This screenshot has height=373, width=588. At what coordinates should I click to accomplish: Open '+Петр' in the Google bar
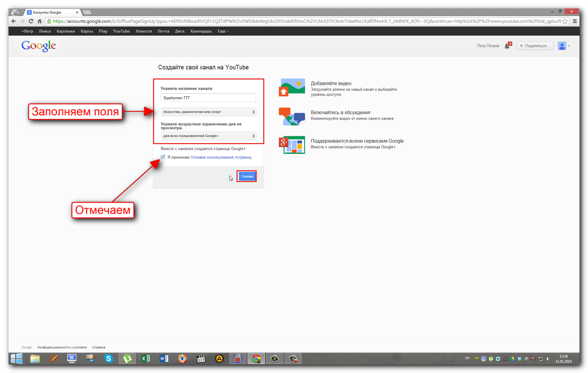click(x=27, y=31)
